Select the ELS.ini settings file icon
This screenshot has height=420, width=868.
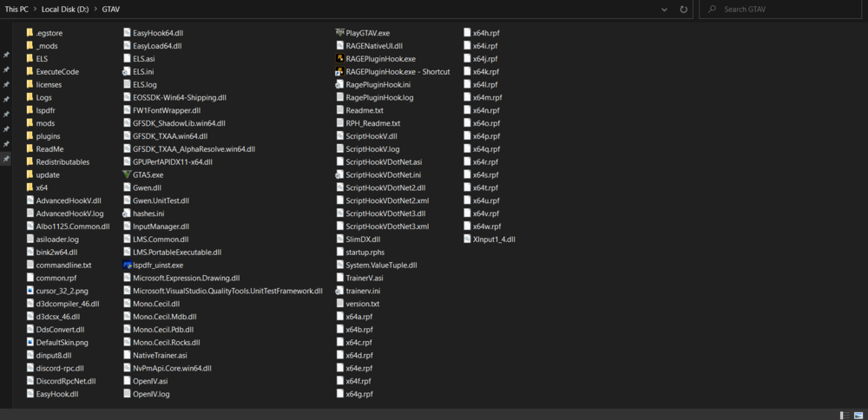tap(128, 71)
